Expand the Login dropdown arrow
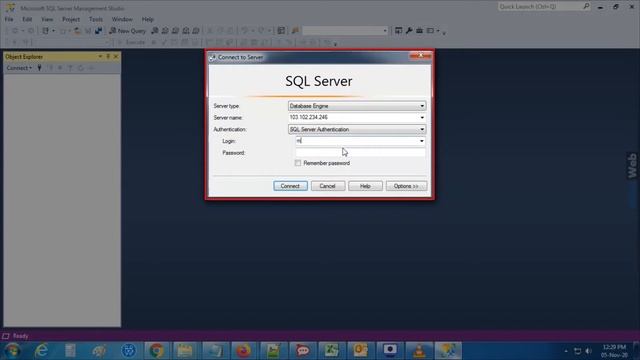Screen dimensions: 640x360 422,141
